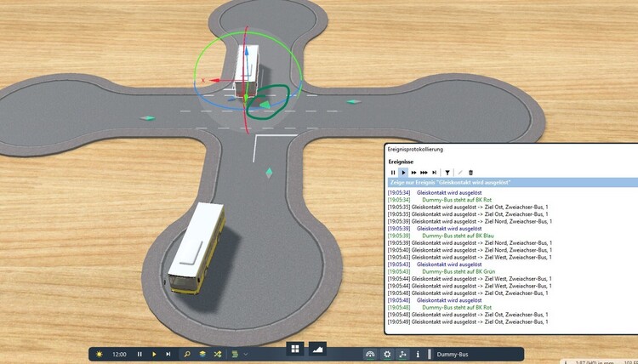Delete events with the trash icon
The height and width of the screenshot is (364, 638).
tap(470, 172)
